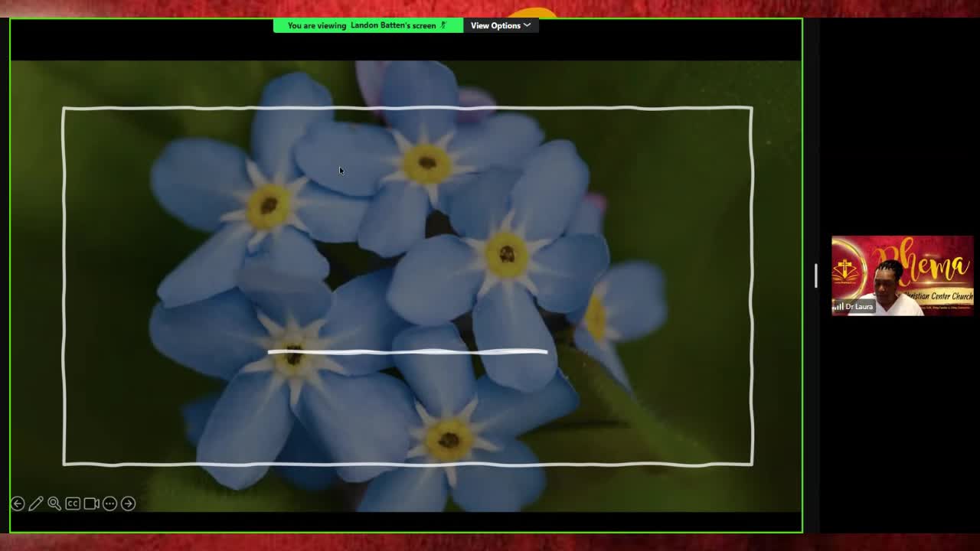980x551 pixels.
Task: Select Dr Laura's video thumbnail
Action: [x=902, y=275]
